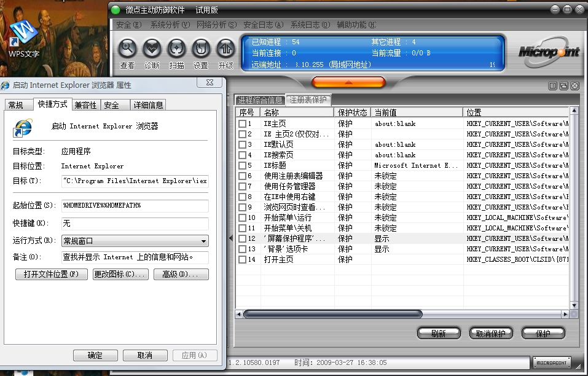Click the Internet Explorer shortcut icon in properties
The height and width of the screenshot is (376, 588).
click(23, 127)
